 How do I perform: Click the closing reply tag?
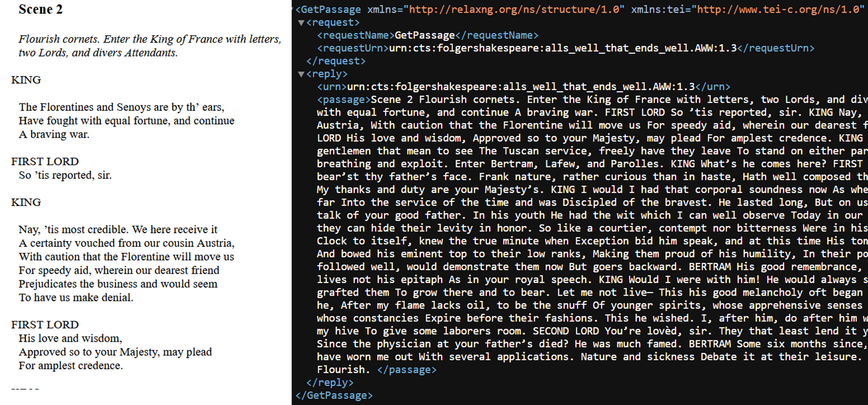(x=330, y=383)
